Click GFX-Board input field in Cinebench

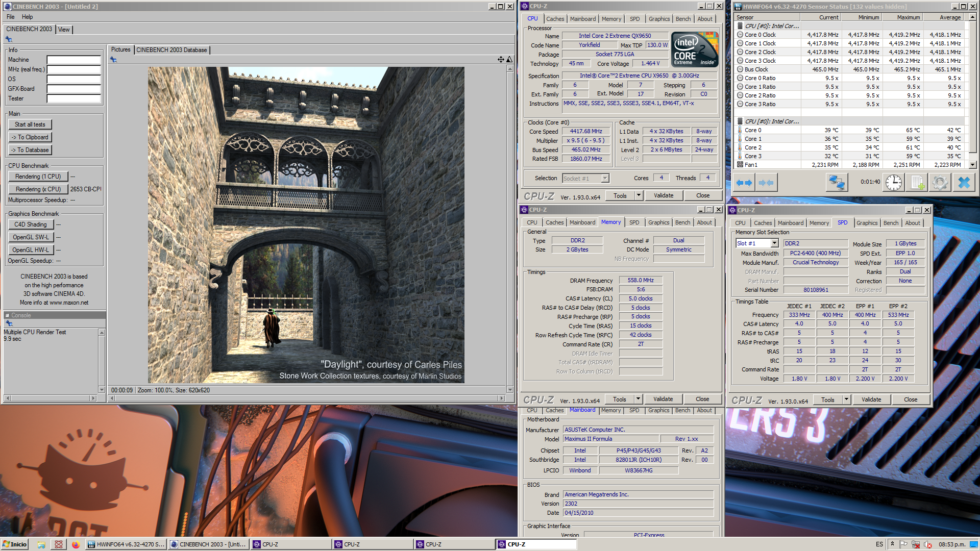point(74,89)
